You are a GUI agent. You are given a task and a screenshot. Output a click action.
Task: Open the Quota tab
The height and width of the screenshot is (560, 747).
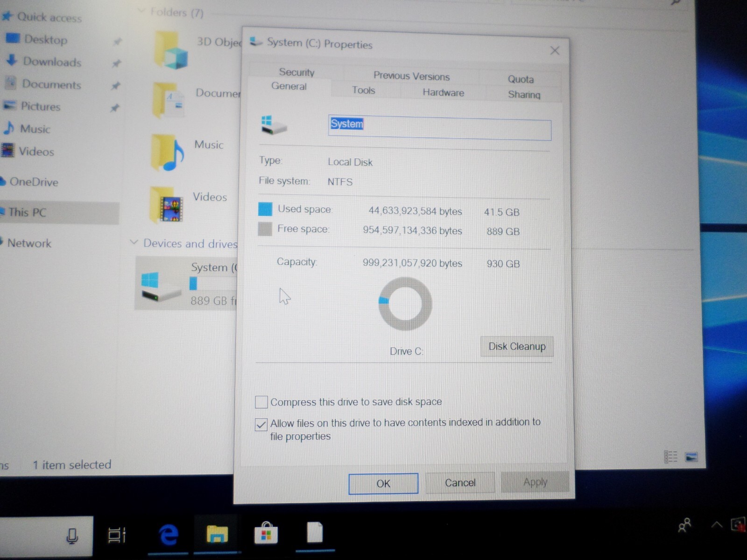click(x=521, y=79)
